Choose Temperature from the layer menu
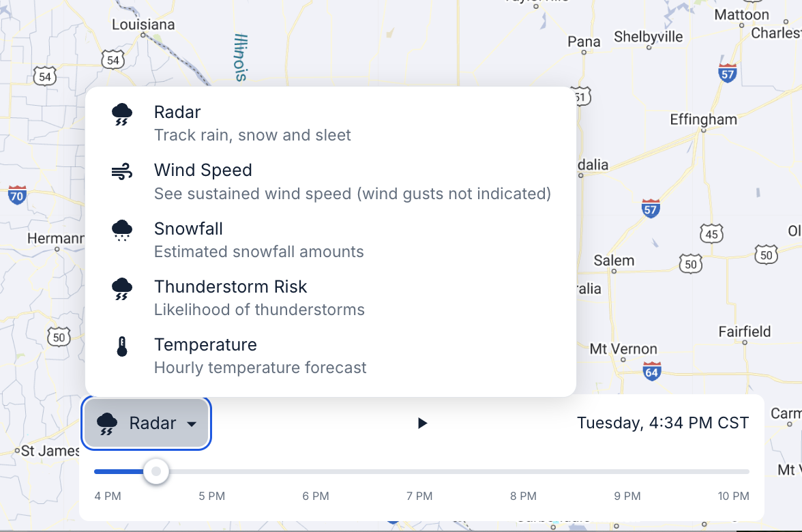Screen dimensions: 802x532 tap(205, 344)
